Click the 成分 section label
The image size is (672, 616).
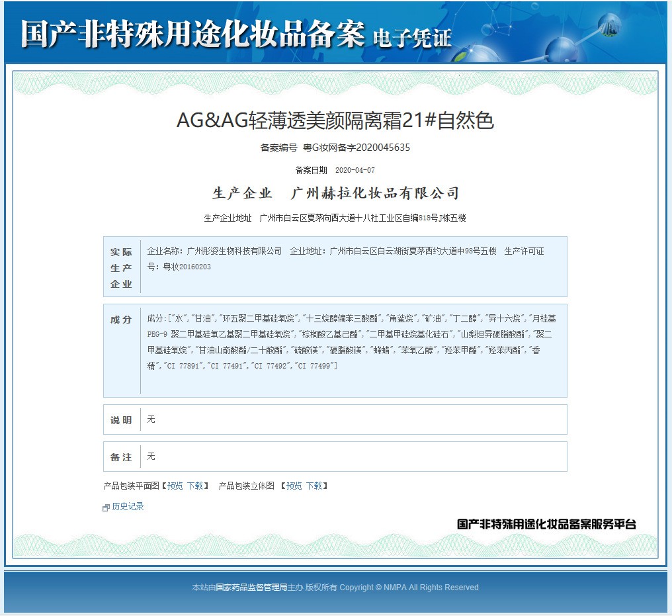[121, 320]
